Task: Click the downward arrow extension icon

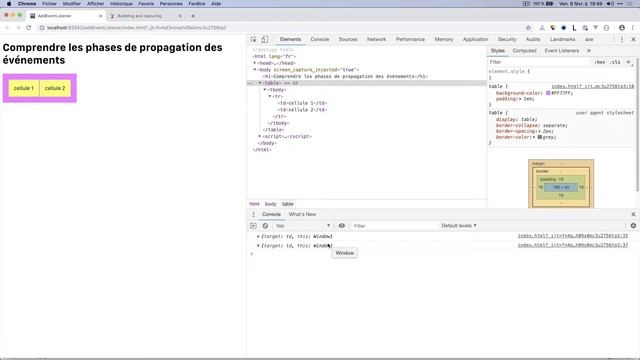Action: pyautogui.click(x=596, y=28)
